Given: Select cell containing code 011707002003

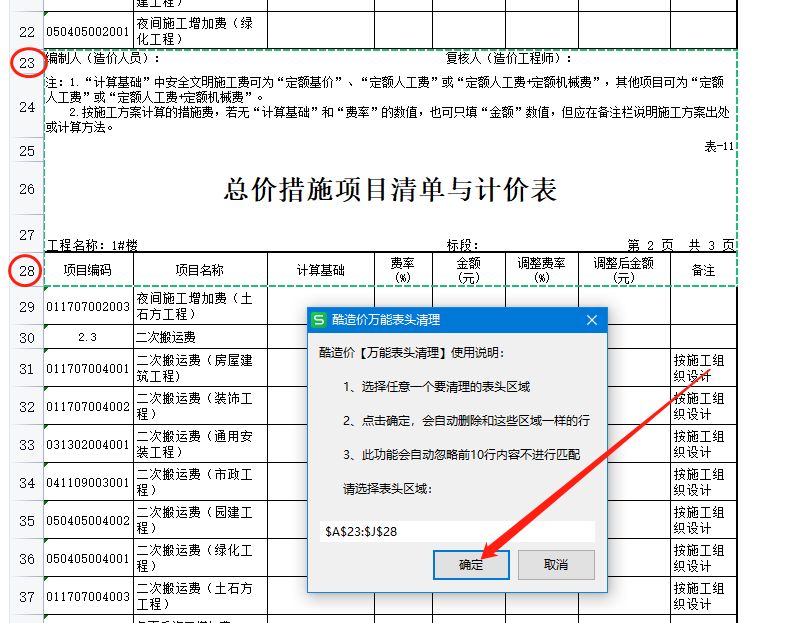Looking at the screenshot, I should (x=88, y=306).
